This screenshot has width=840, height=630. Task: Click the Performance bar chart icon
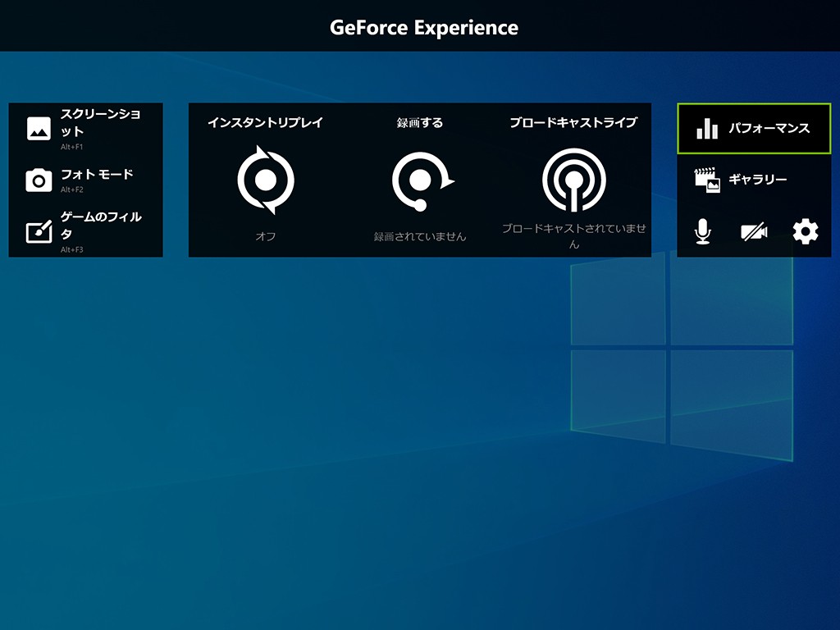706,129
